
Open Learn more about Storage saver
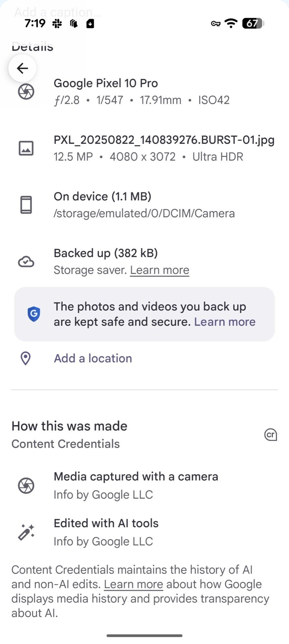tap(160, 270)
